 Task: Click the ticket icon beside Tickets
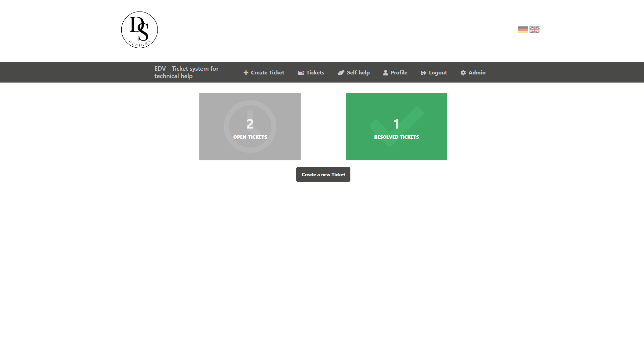(300, 73)
